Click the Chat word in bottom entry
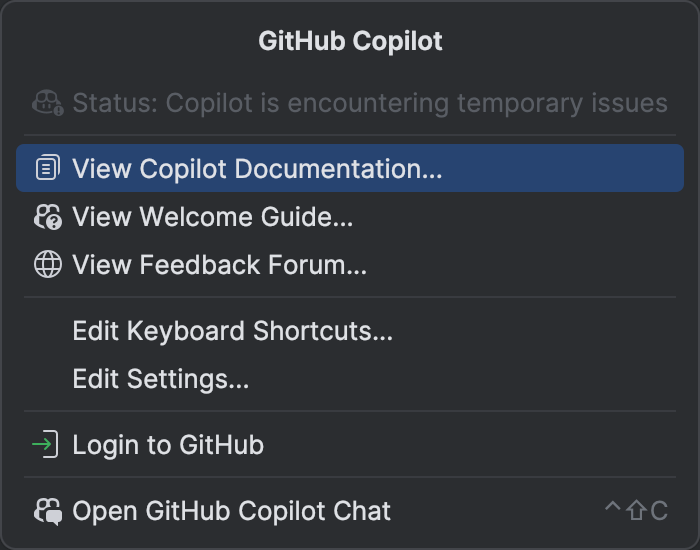 coord(362,511)
